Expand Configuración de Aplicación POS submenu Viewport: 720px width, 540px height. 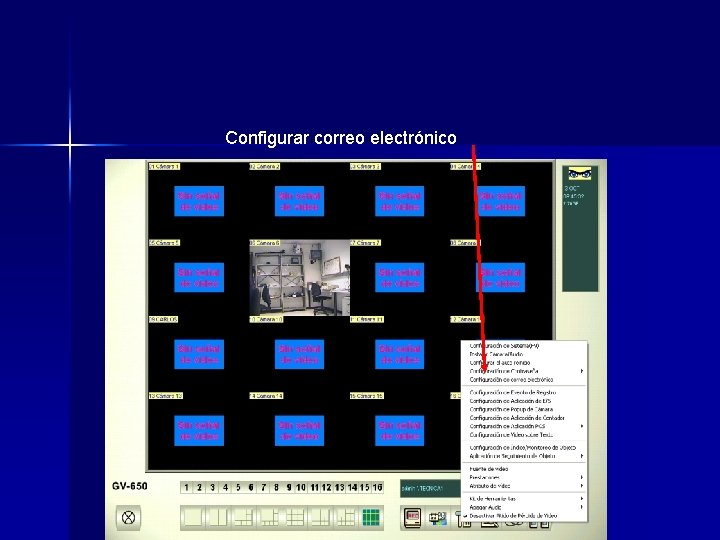point(582,426)
